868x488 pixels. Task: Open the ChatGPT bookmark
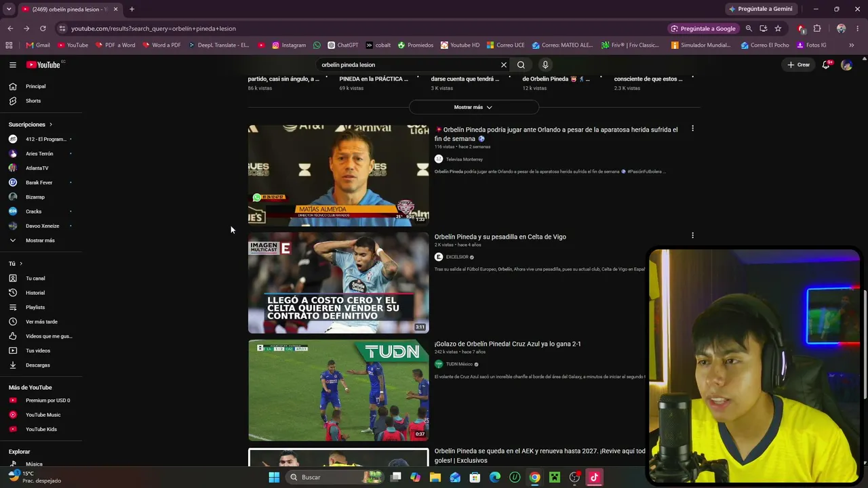click(x=343, y=45)
